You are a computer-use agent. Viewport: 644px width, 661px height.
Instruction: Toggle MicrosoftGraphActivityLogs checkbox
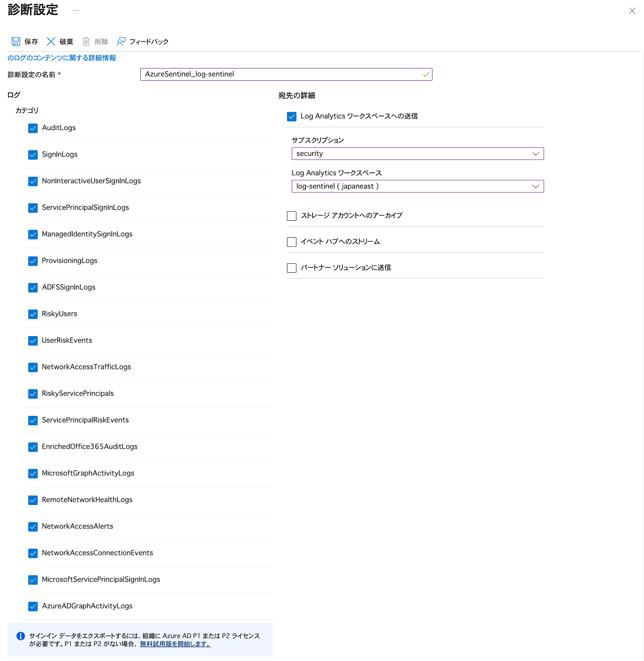point(33,474)
